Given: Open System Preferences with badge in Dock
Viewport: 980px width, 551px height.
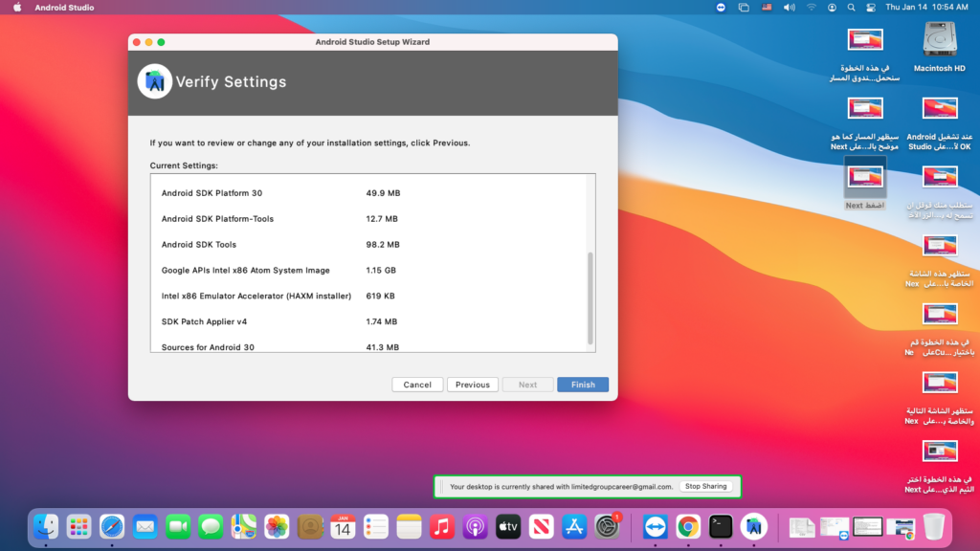Looking at the screenshot, I should tap(607, 527).
